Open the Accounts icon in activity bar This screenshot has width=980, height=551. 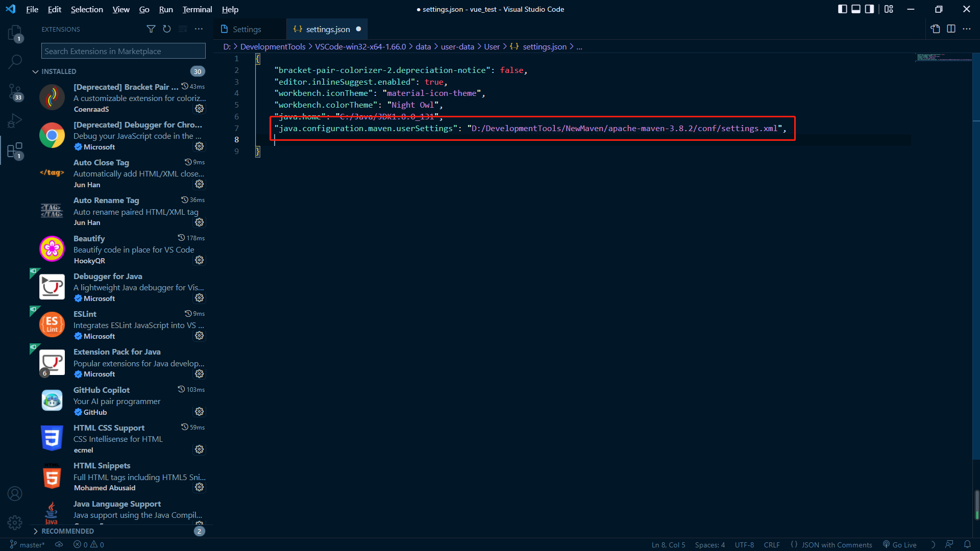(15, 493)
